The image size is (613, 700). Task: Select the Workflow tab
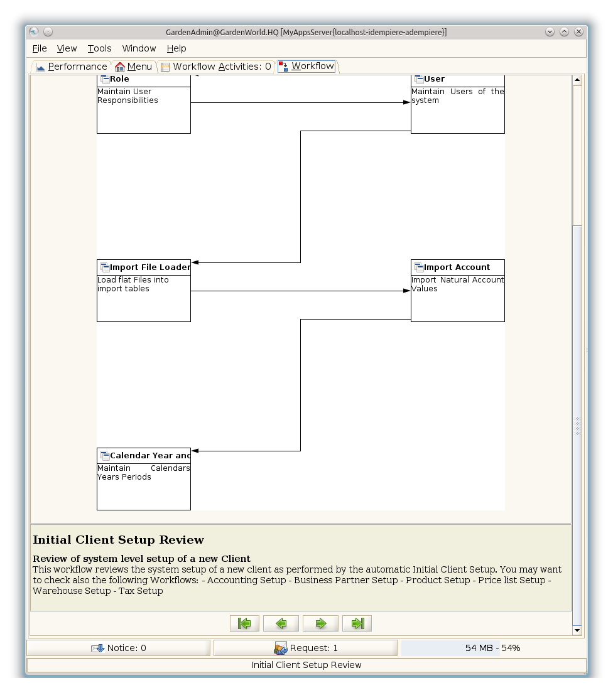(306, 66)
